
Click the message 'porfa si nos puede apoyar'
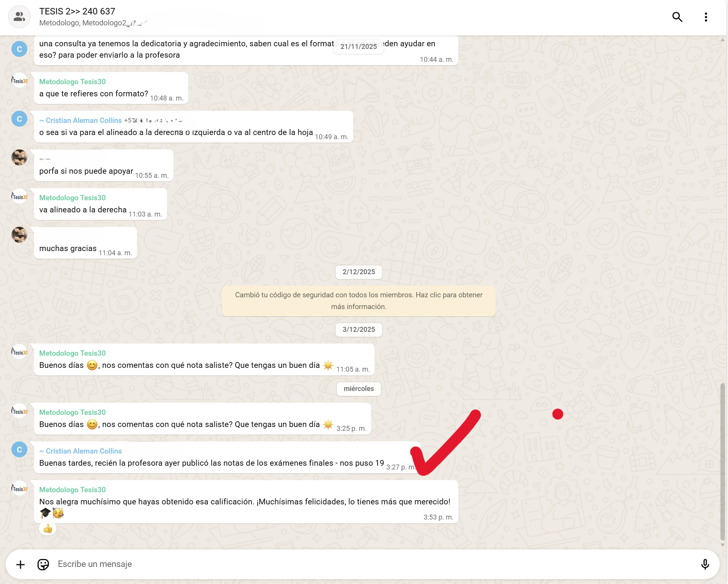tap(86, 171)
